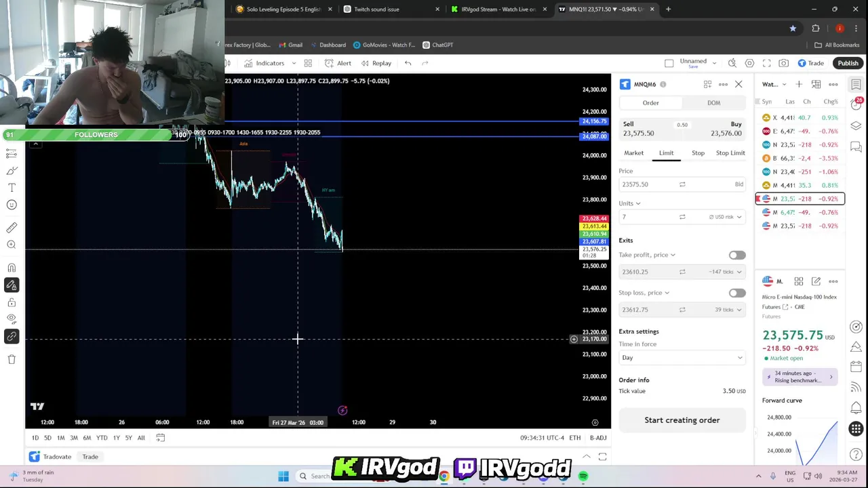Open the USD risk dropdown
The width and height of the screenshot is (868, 488).
point(726,217)
